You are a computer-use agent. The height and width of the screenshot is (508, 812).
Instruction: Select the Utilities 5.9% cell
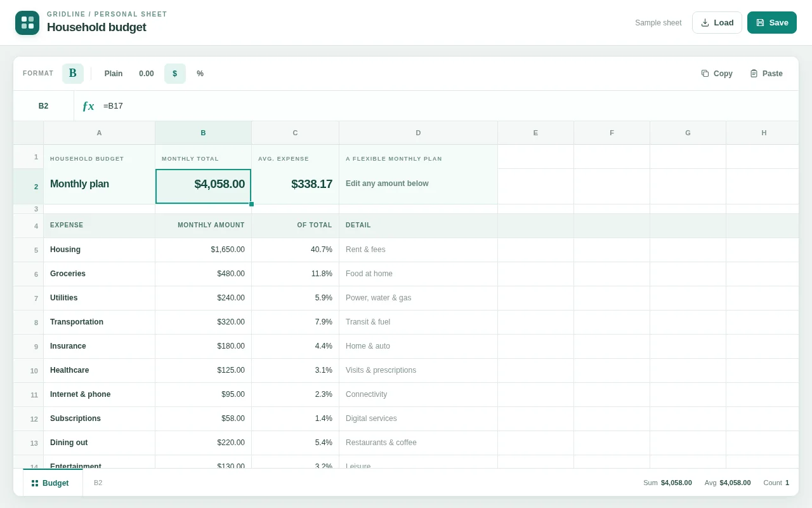pyautogui.click(x=296, y=298)
